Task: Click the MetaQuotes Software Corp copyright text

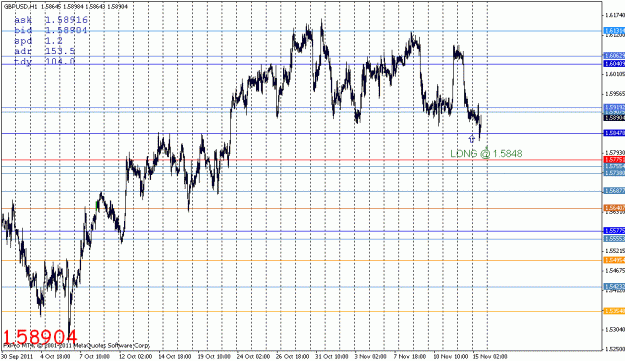Action: pyautogui.click(x=76, y=346)
